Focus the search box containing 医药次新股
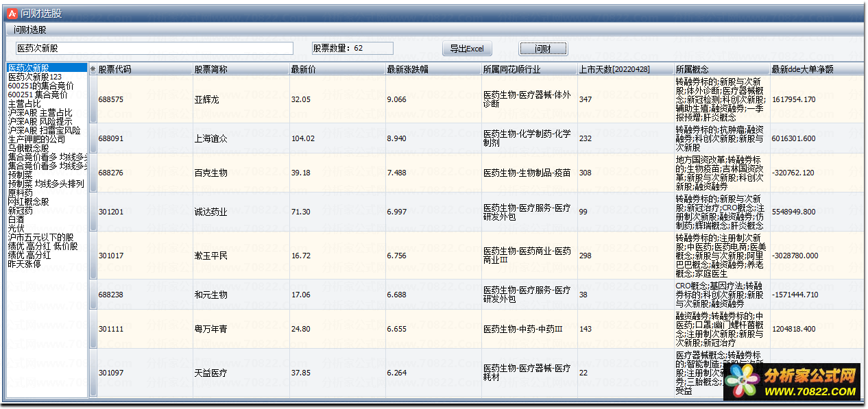The height and width of the screenshot is (409, 868). (154, 48)
